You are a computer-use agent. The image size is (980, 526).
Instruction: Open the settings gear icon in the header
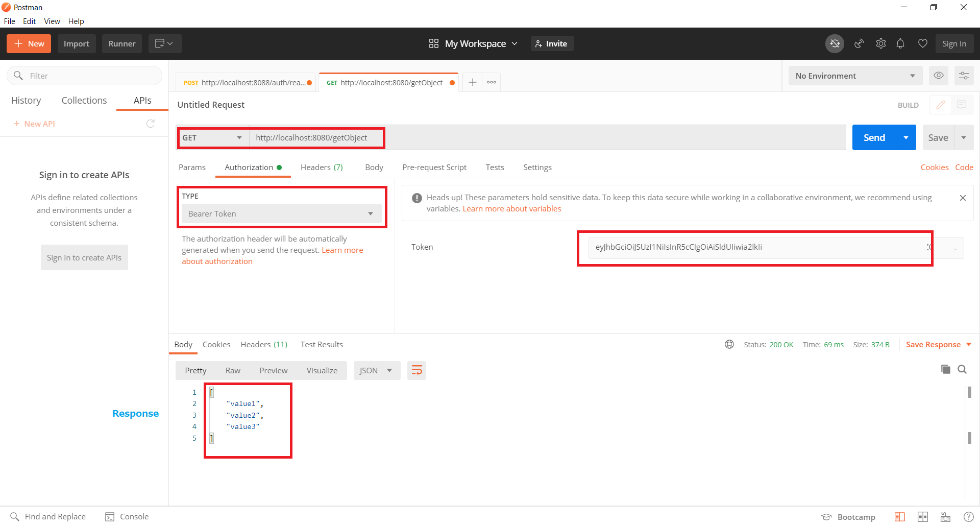click(880, 44)
